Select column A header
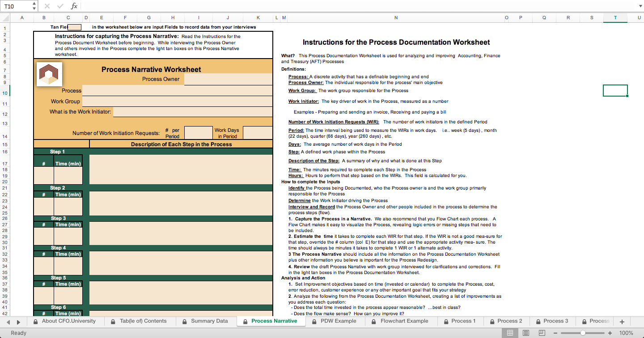Screen dimensions: 644x338 pyautogui.click(x=21, y=18)
